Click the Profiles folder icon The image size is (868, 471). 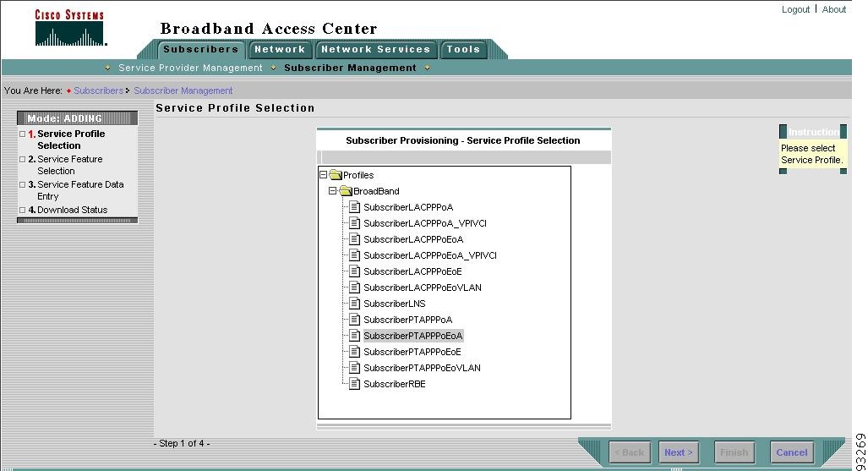pyautogui.click(x=336, y=175)
